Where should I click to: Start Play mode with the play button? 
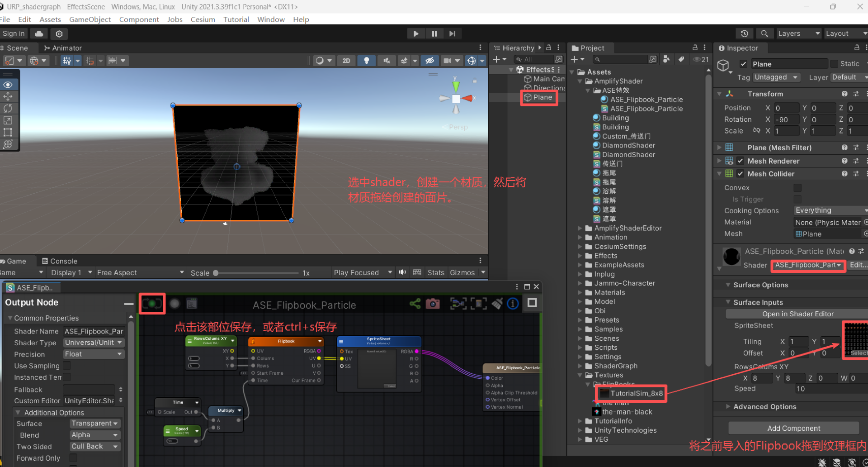point(415,33)
